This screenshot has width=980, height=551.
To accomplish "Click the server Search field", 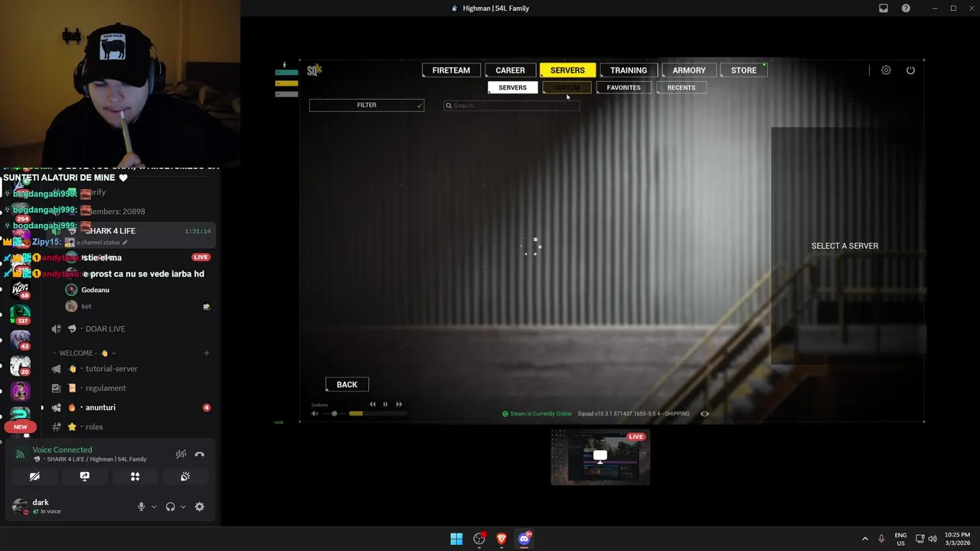I will coord(511,106).
